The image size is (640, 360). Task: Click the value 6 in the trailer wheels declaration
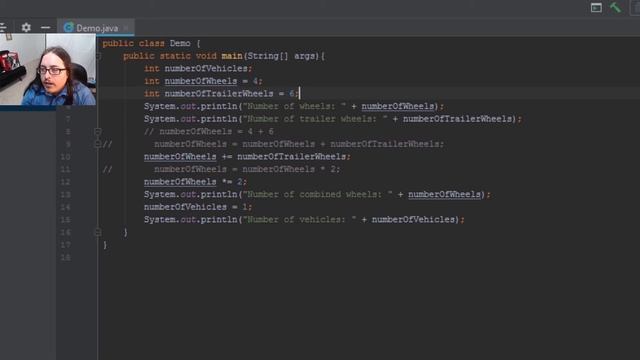292,94
